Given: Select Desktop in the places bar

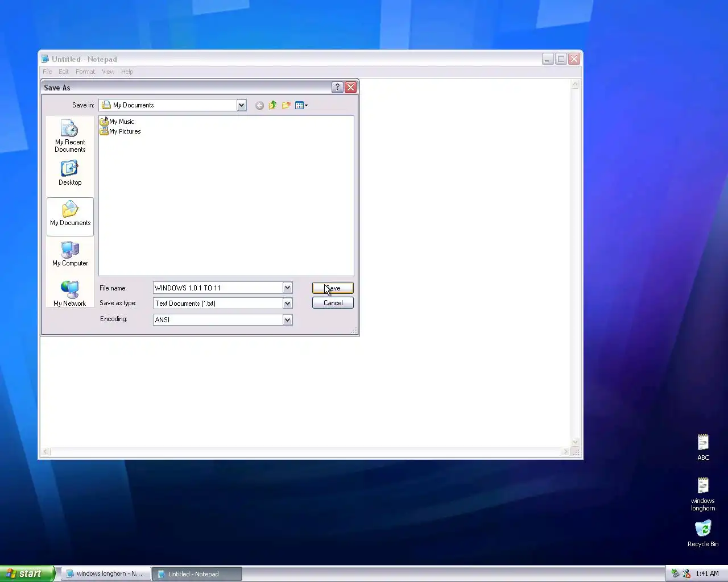Looking at the screenshot, I should tap(70, 173).
